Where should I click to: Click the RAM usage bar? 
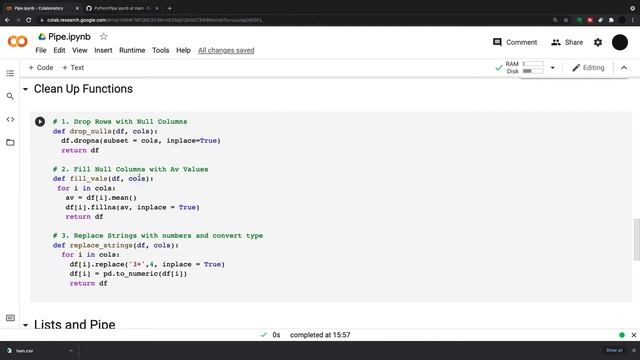tap(533, 64)
